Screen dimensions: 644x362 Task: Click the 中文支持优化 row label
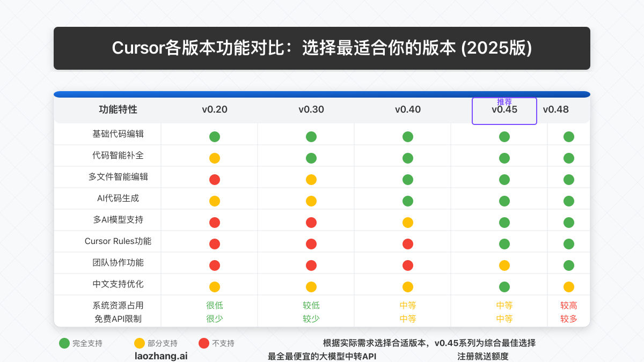118,284
